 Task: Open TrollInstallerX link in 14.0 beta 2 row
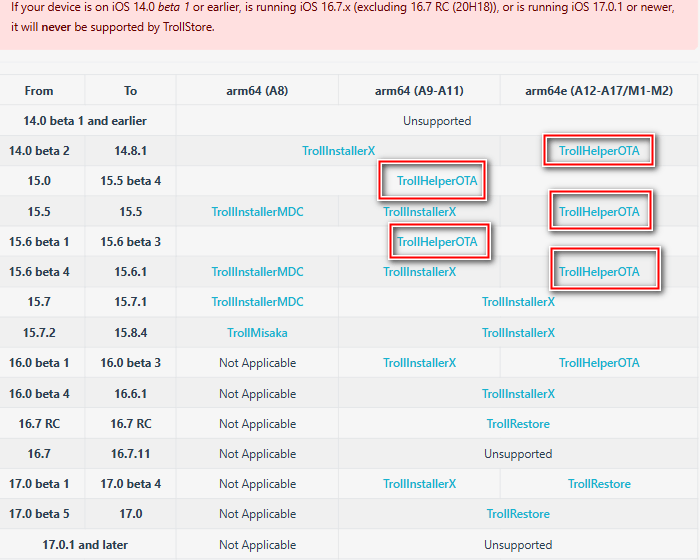pyautogui.click(x=338, y=151)
